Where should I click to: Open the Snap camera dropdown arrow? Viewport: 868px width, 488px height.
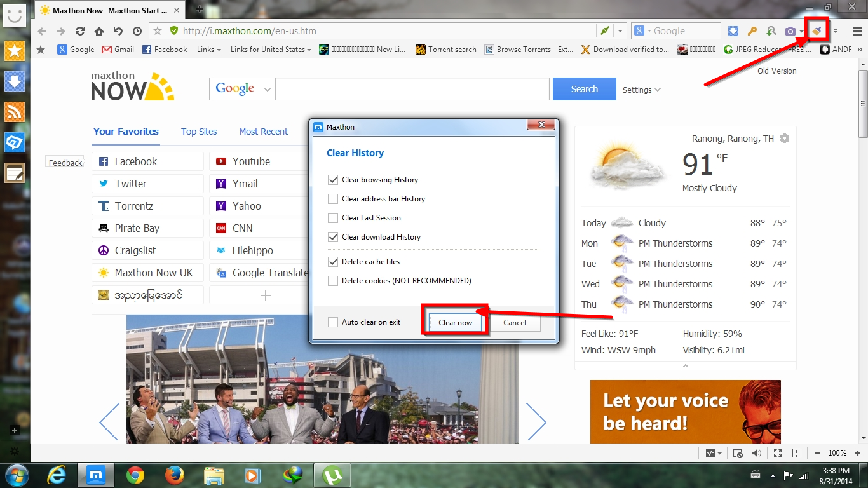pos(802,31)
